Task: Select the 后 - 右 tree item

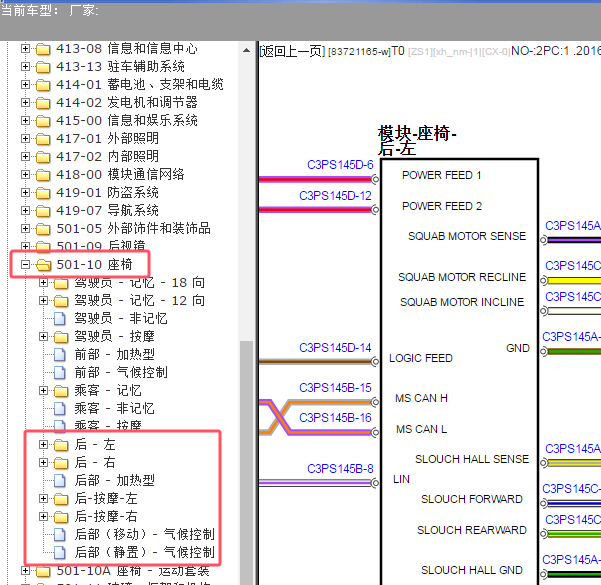Action: [95, 462]
